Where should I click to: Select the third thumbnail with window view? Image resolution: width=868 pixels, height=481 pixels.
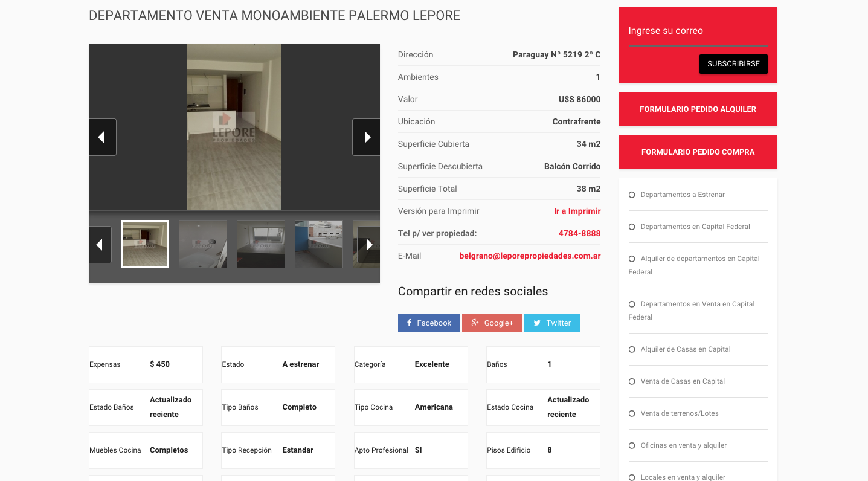(261, 244)
